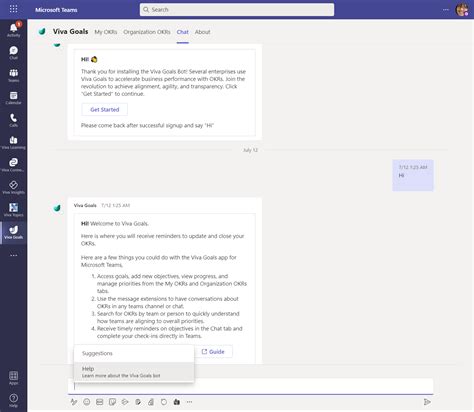Screen dimensions: 474x412
Task: Switch to the My OKRs tab
Action: [106, 32]
